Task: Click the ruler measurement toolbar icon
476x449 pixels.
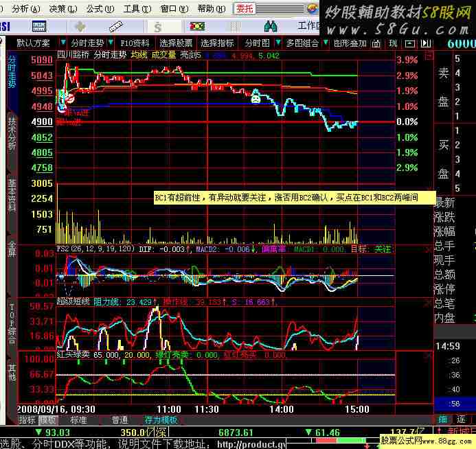Action: [115, 27]
